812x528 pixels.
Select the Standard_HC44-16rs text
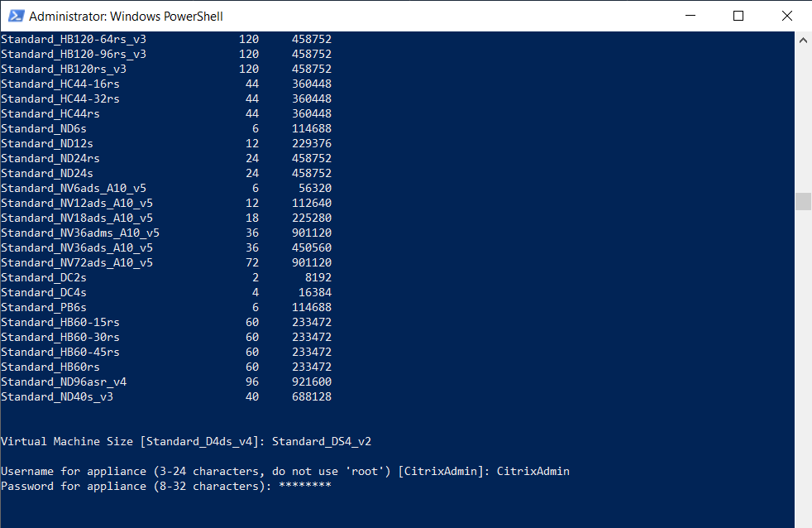60,84
